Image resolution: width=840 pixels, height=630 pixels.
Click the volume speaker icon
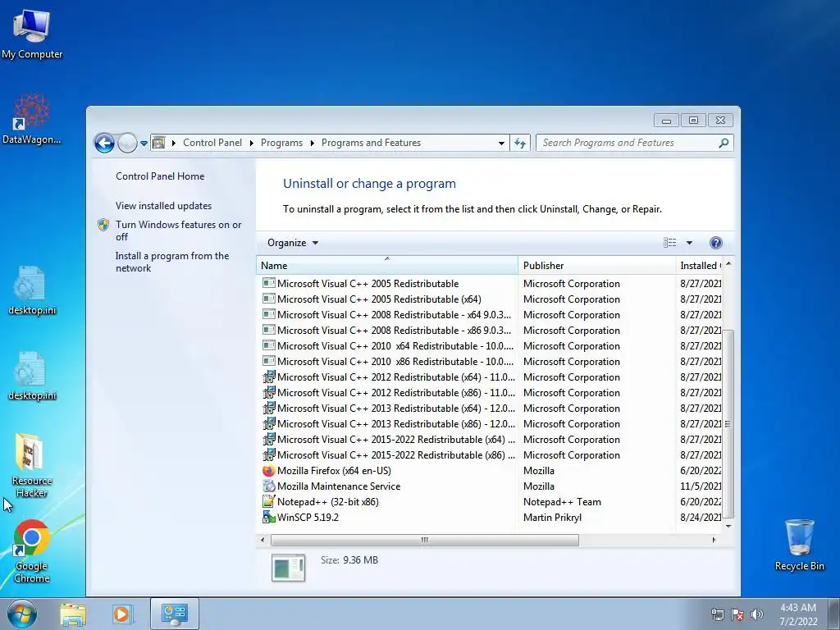757,614
